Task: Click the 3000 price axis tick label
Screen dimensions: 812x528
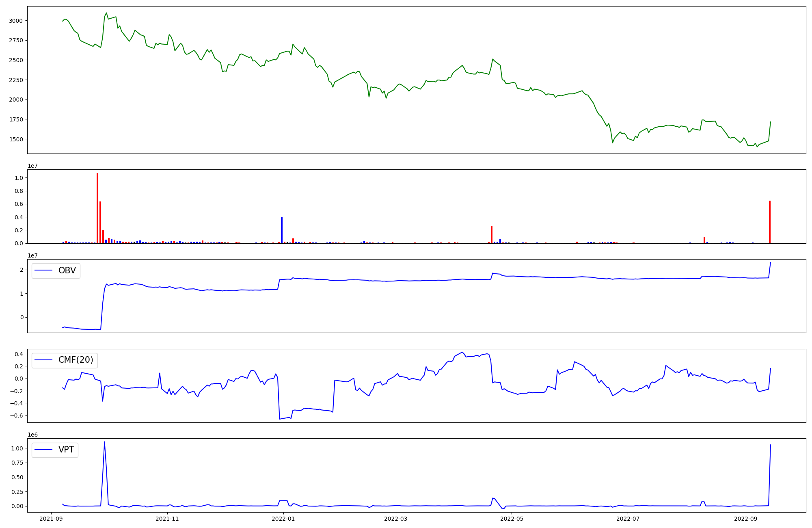Action: 16,21
